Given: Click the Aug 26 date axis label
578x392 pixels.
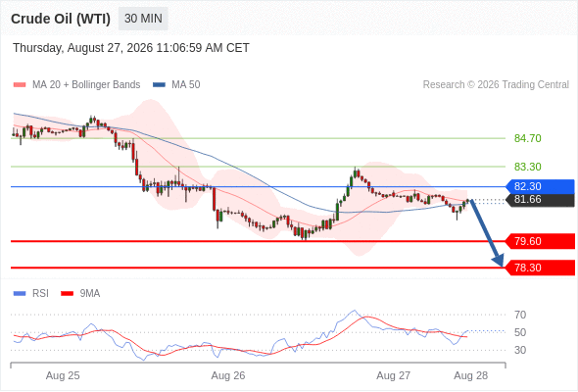Looking at the screenshot, I should 228,375.
